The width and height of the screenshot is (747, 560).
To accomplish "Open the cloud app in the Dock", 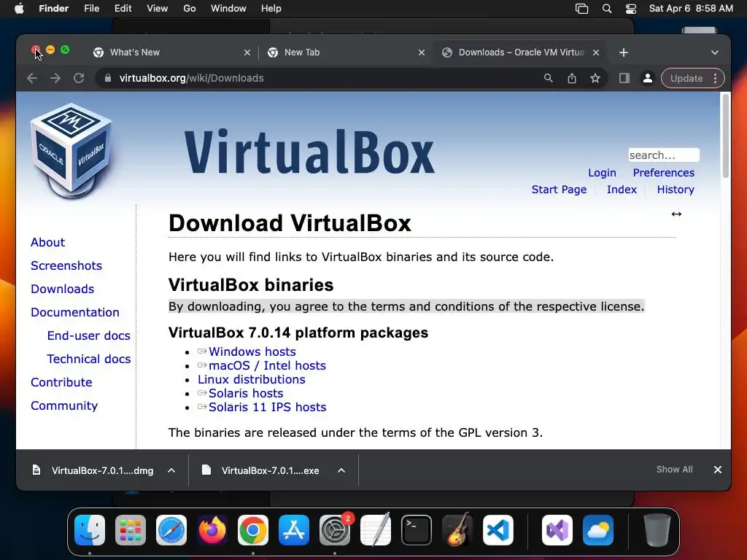I will (598, 530).
